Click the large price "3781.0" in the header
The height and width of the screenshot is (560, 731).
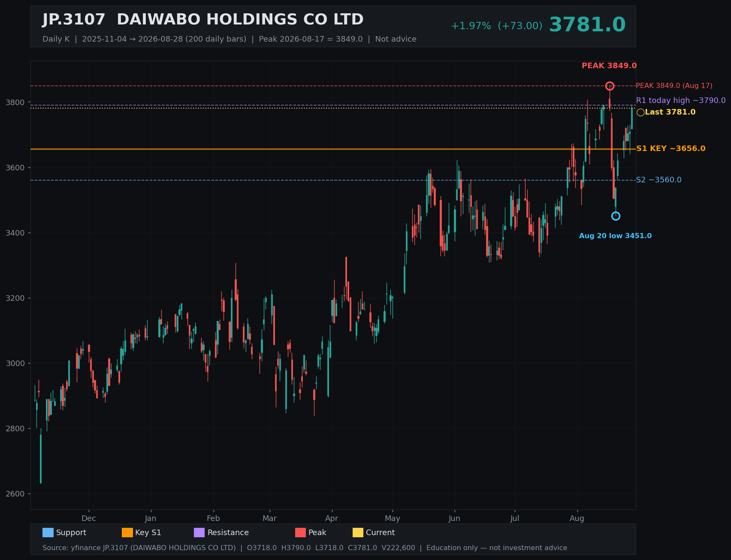click(x=587, y=25)
